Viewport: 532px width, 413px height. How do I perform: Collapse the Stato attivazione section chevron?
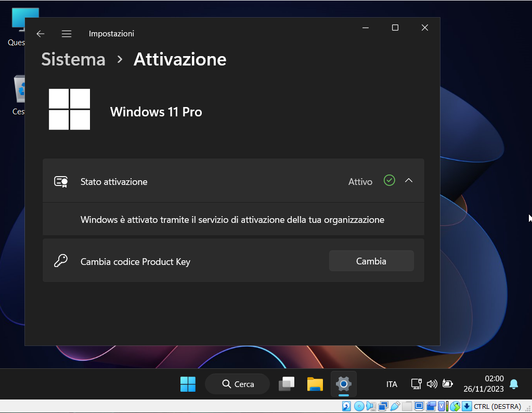click(x=409, y=181)
